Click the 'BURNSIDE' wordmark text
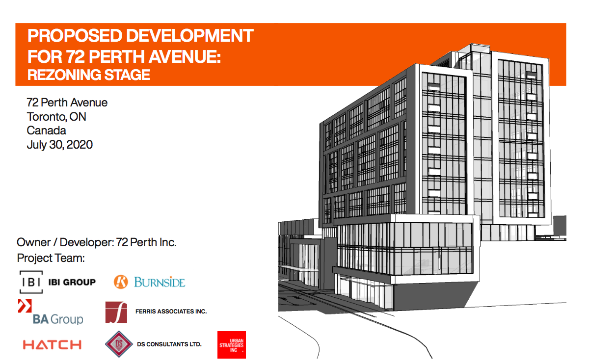The width and height of the screenshot is (589, 364). [160, 282]
